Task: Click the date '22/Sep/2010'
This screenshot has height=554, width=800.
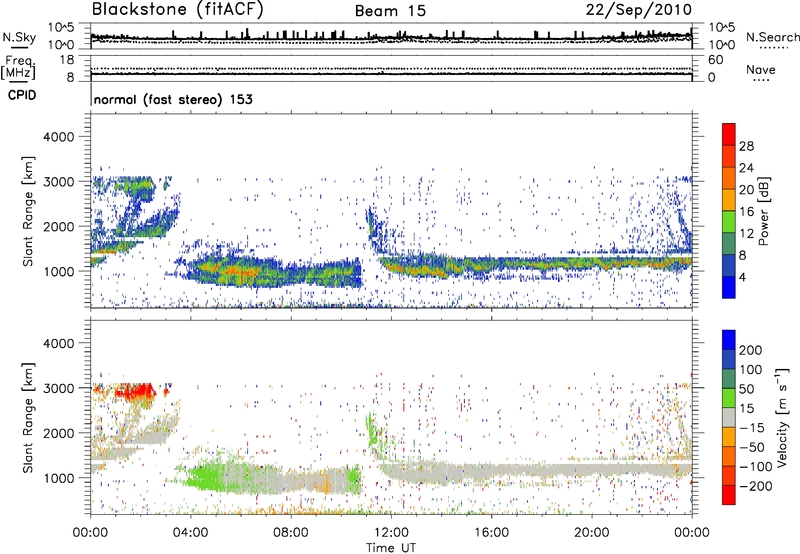Action: click(639, 10)
